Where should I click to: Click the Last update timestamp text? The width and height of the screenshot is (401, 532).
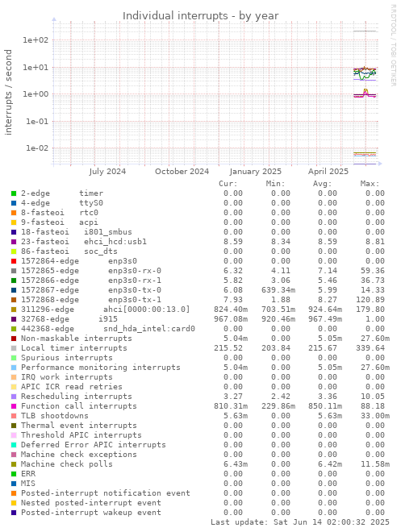point(300,522)
